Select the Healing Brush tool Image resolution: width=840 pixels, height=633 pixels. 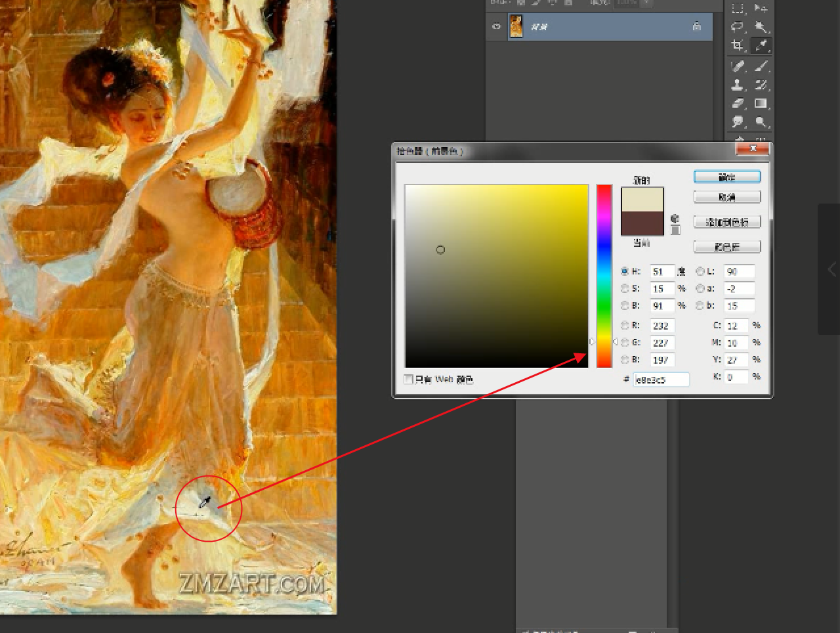coord(738,66)
